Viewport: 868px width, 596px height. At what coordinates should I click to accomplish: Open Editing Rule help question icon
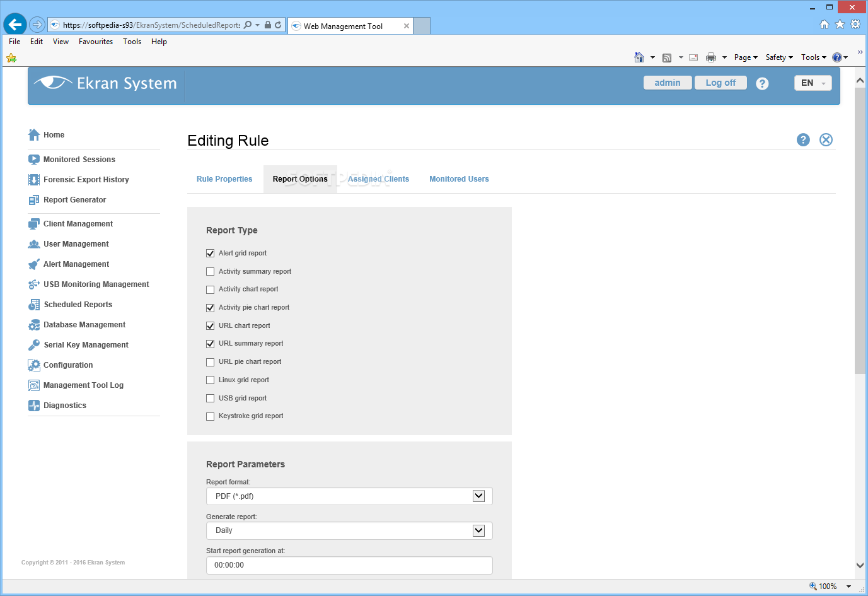[803, 140]
